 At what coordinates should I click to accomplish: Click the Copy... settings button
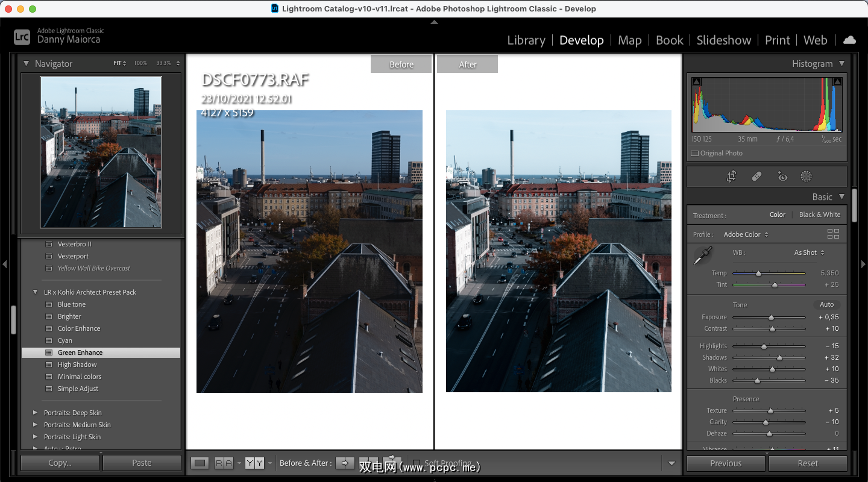tap(60, 463)
